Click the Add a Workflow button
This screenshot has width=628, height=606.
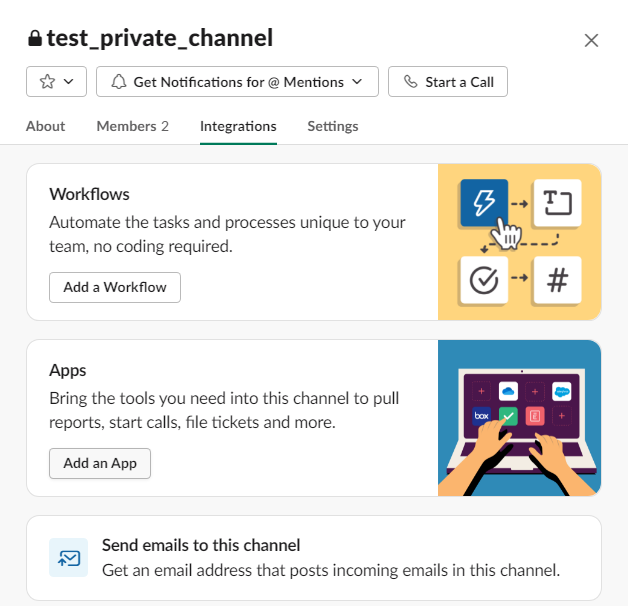coord(115,287)
